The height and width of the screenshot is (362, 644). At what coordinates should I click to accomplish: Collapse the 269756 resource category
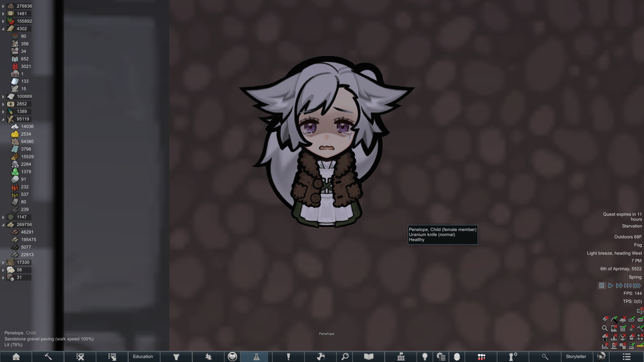3,225
